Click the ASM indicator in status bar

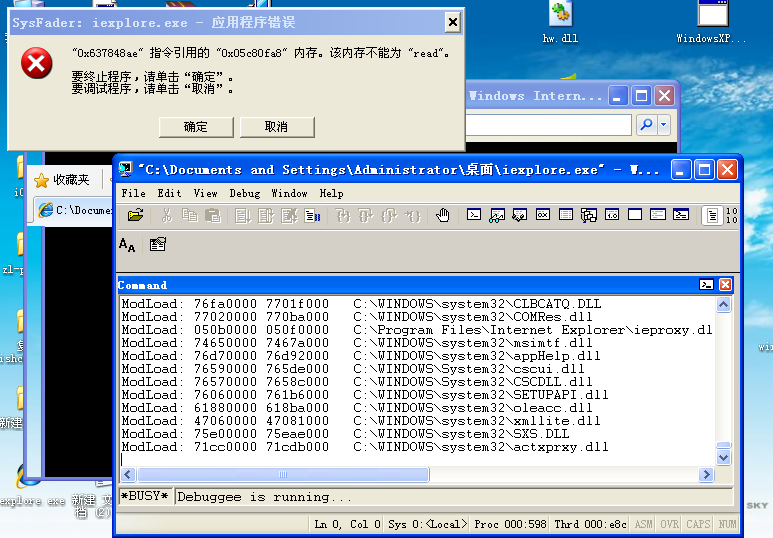(643, 524)
